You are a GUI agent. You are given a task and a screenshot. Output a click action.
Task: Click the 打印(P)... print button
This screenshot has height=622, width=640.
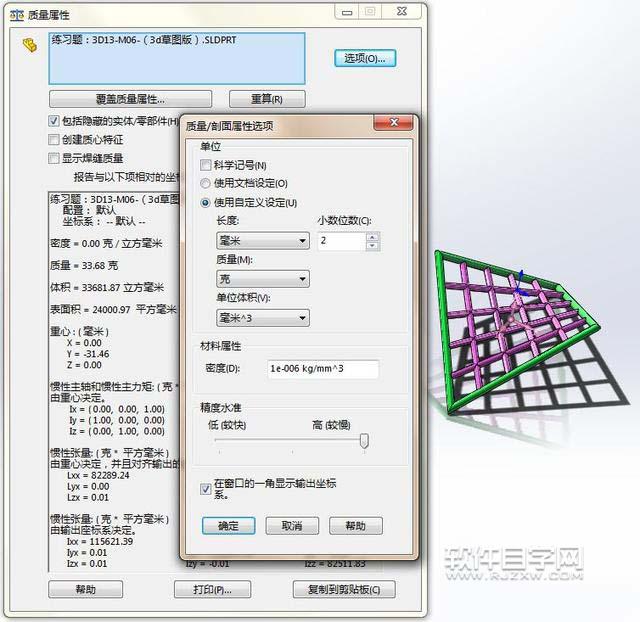tap(212, 589)
